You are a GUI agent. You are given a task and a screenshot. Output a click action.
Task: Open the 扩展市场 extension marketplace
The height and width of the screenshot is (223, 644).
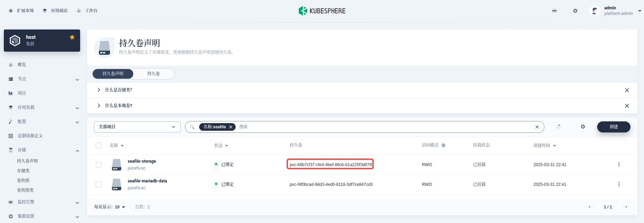click(x=21, y=11)
